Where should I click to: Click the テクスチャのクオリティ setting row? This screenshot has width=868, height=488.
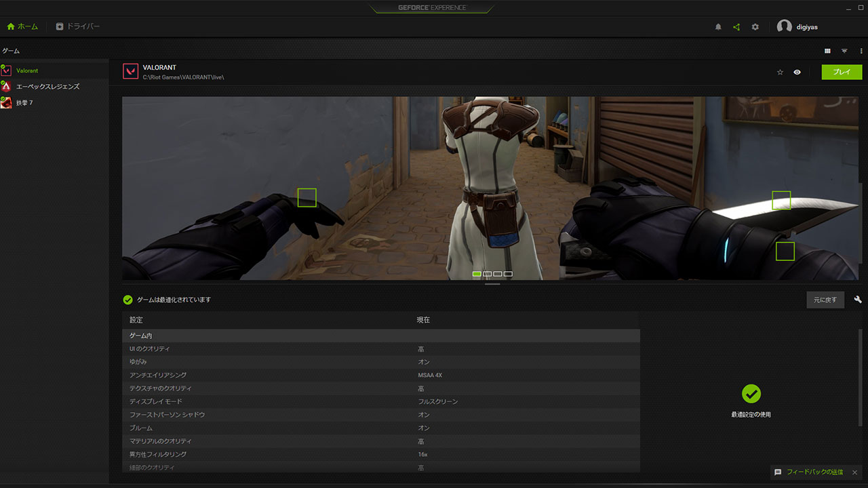381,388
